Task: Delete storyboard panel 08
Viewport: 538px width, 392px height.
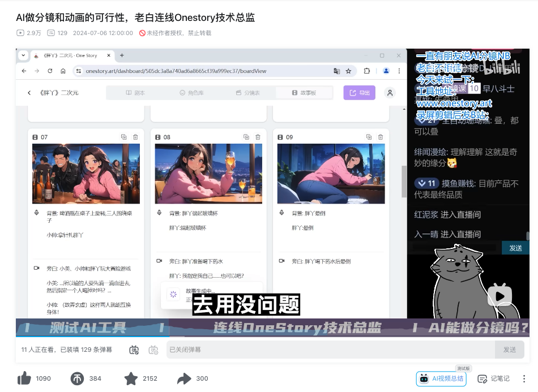Action: click(258, 137)
